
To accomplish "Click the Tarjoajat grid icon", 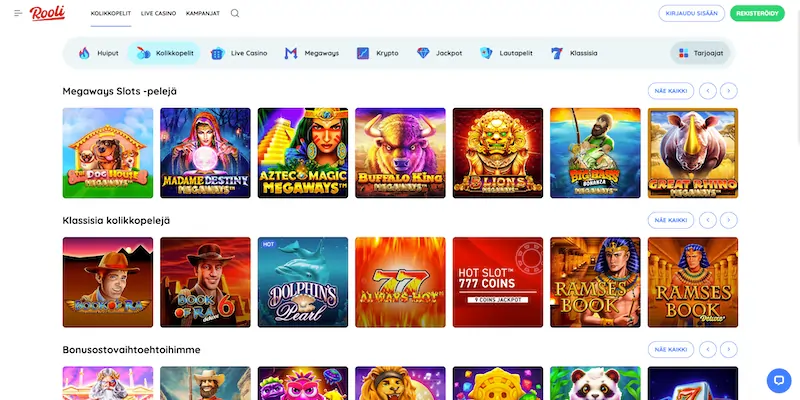I will [684, 53].
